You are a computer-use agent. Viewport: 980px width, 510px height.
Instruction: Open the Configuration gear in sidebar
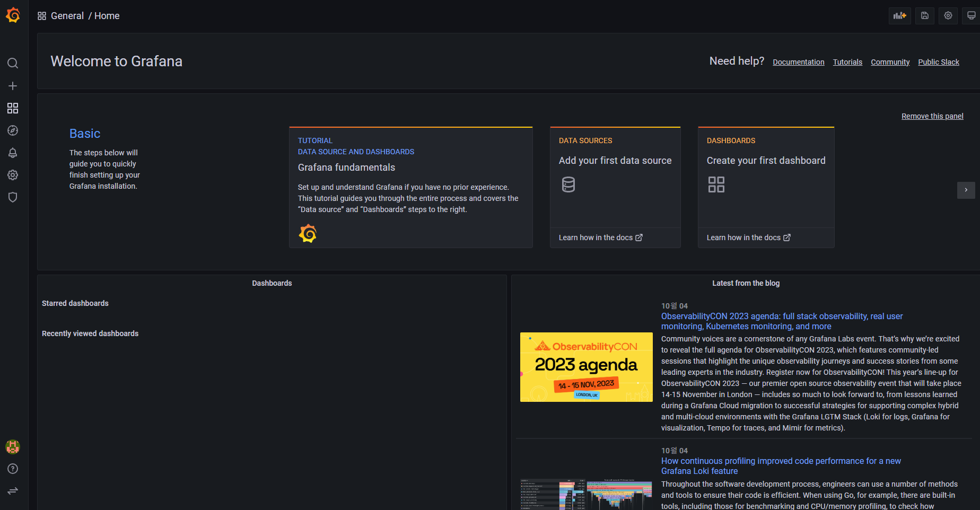13,175
